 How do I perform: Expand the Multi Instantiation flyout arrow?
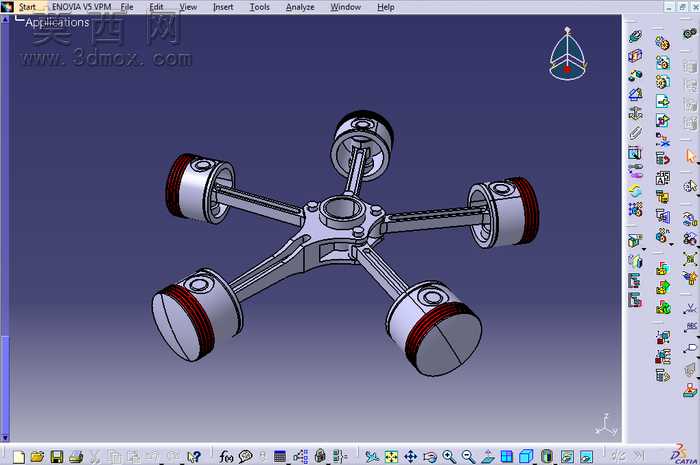(x=671, y=244)
